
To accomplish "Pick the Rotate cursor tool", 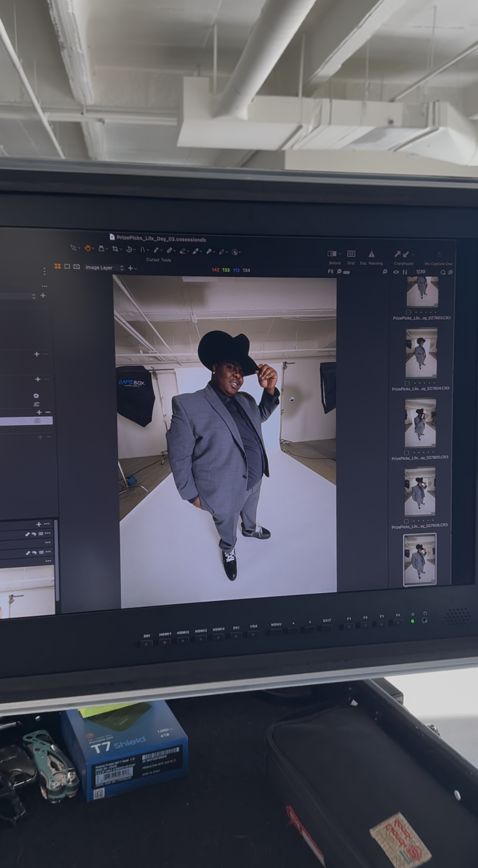I will pyautogui.click(x=129, y=249).
